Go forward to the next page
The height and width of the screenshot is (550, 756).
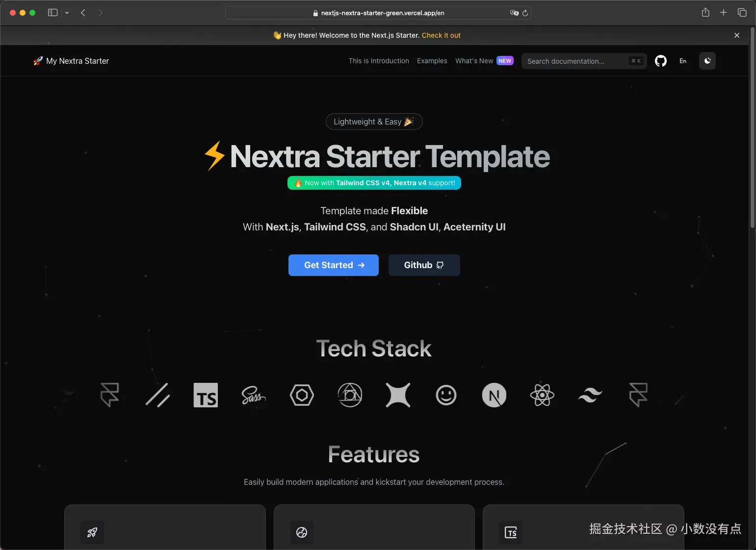101,13
